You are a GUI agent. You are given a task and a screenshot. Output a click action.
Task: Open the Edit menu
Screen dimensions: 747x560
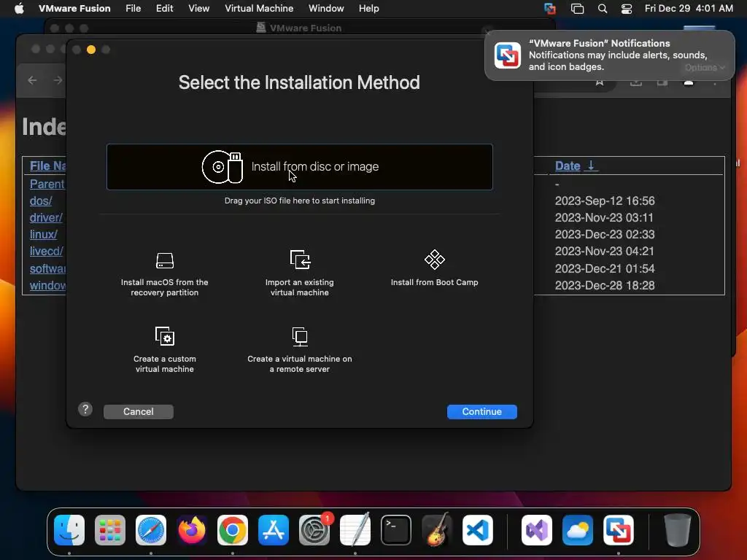[x=164, y=8]
